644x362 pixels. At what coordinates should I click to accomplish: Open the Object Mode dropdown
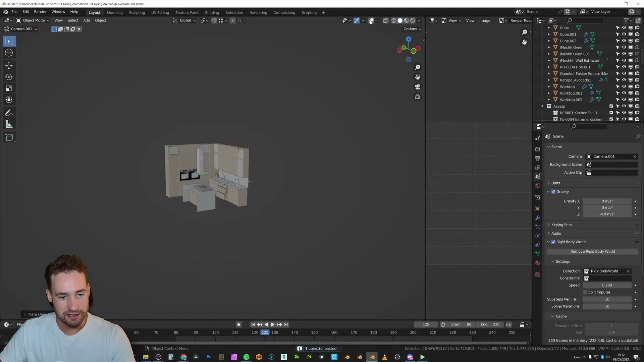(33, 20)
